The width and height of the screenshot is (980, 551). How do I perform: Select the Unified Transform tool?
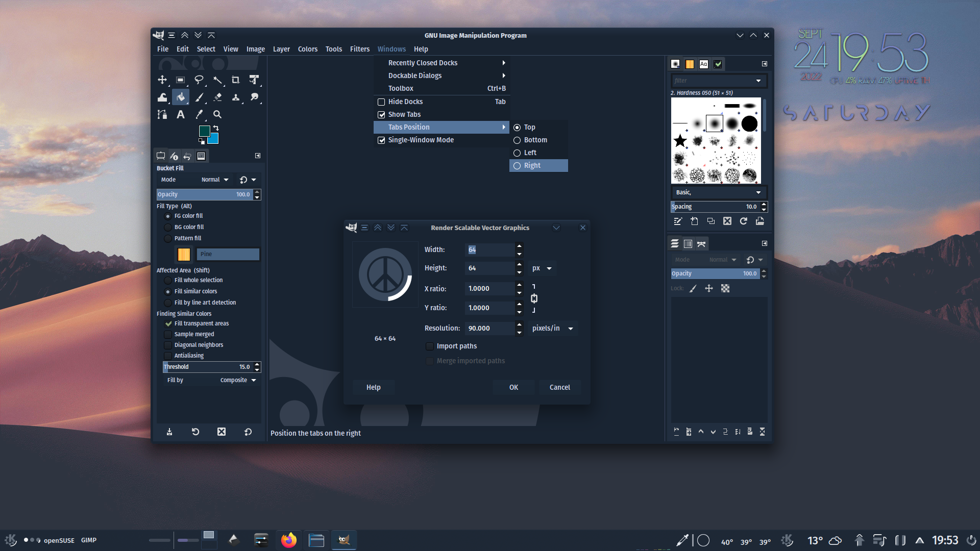[254, 80]
